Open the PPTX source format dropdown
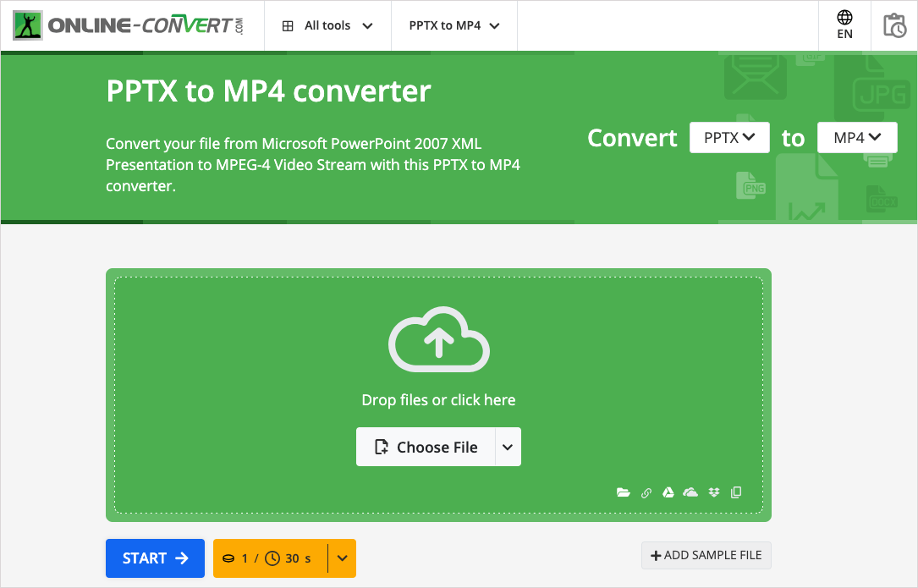 tap(729, 138)
